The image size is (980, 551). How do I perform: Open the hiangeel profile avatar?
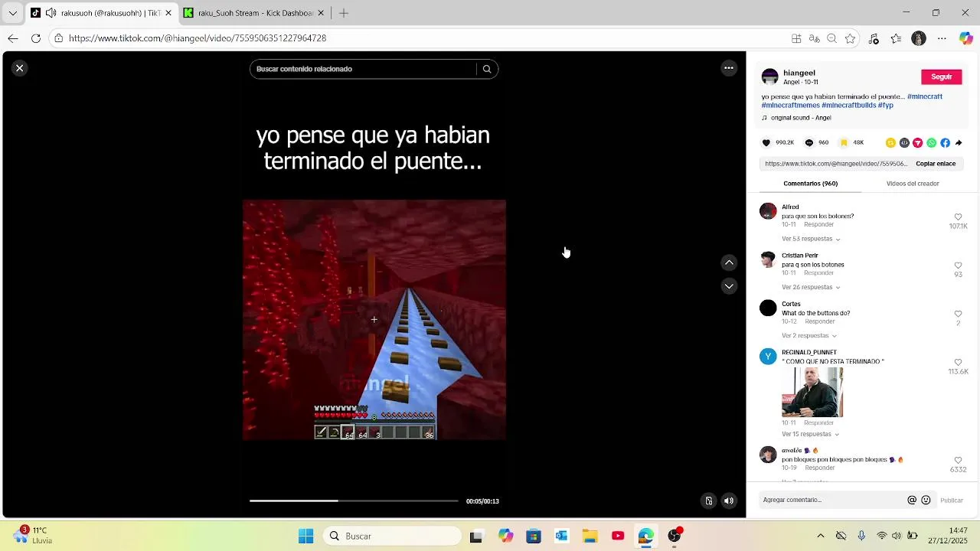(769, 77)
